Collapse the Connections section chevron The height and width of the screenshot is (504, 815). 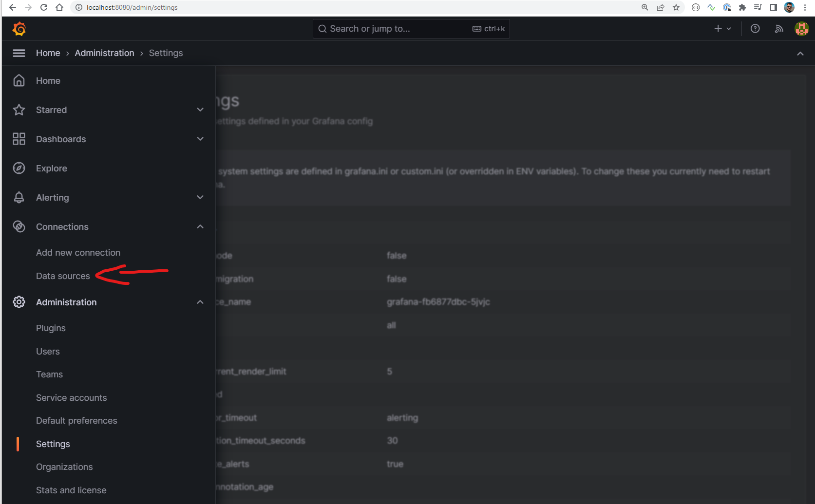[x=200, y=227]
